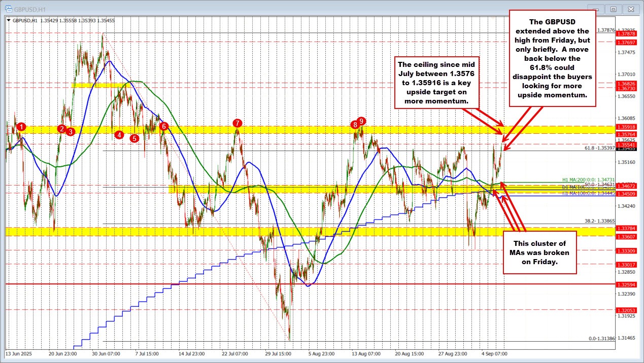The height and width of the screenshot is (363, 644).
Task: Click the 1.34509 red price tag
Action: (626, 194)
